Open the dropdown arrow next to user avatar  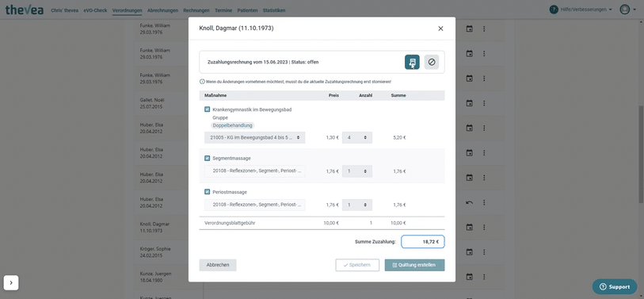pos(635,10)
